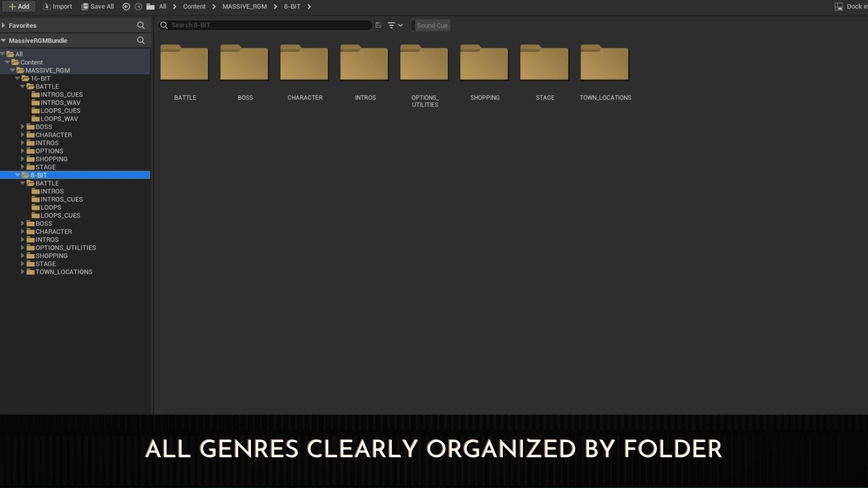This screenshot has height=488, width=868.
Task: Open the TOWN_LOCATIONS folder thumbnail
Action: [x=604, y=63]
